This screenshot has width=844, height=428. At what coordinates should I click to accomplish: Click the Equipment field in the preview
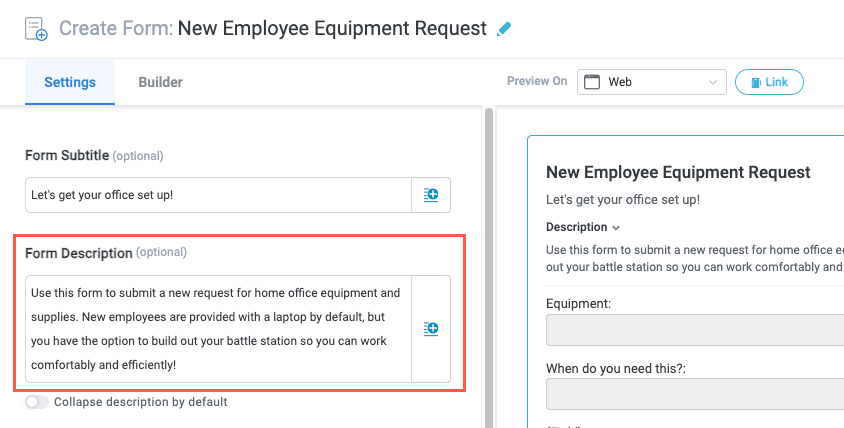pos(695,330)
